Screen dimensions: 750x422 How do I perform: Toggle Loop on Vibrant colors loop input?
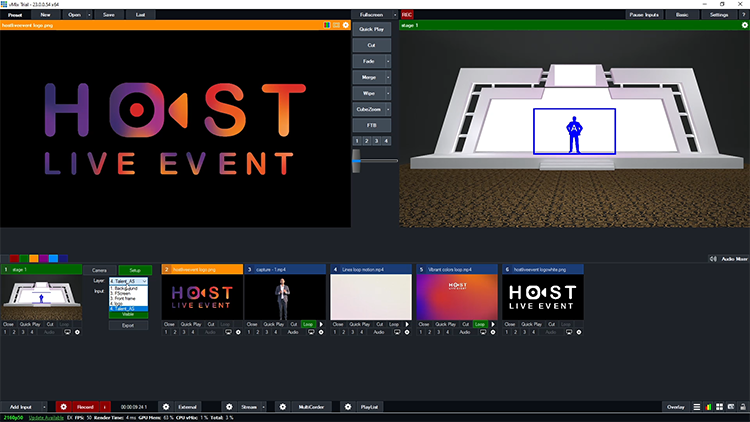click(x=480, y=324)
